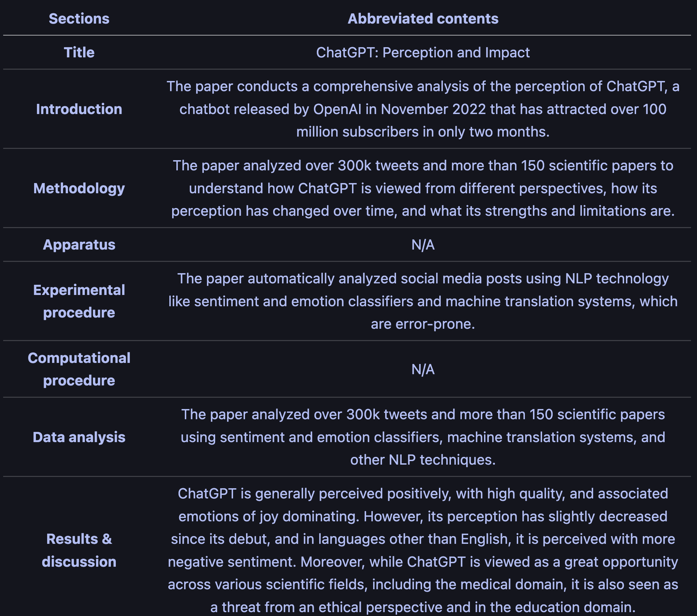
Task: Select the Title row label
Action: click(79, 52)
